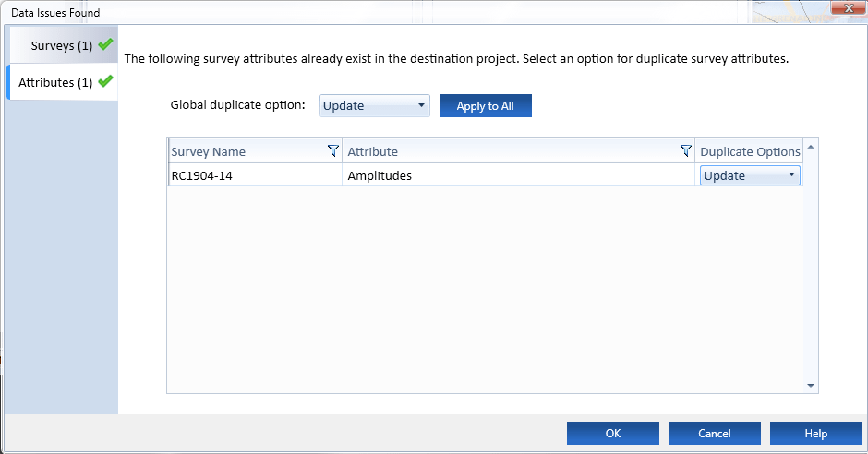Select the Attributes (1) tab
The width and height of the screenshot is (868, 454).
pos(55,82)
